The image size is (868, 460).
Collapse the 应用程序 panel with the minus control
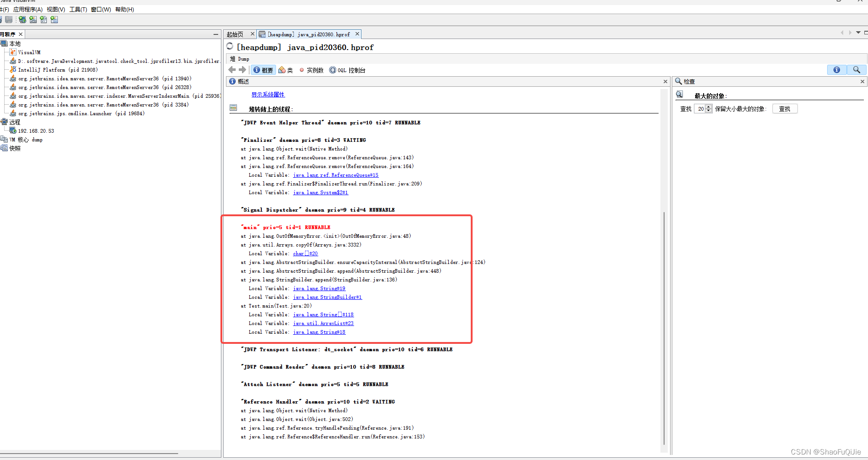(x=215, y=34)
